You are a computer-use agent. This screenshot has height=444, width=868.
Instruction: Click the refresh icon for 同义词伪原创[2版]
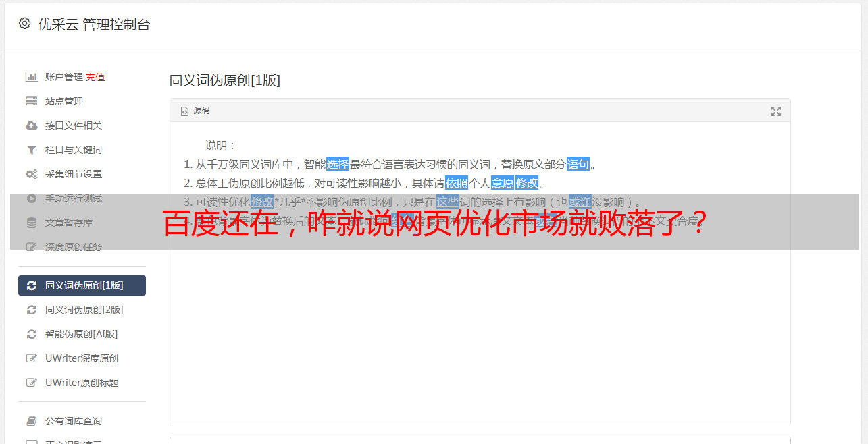coord(31,310)
